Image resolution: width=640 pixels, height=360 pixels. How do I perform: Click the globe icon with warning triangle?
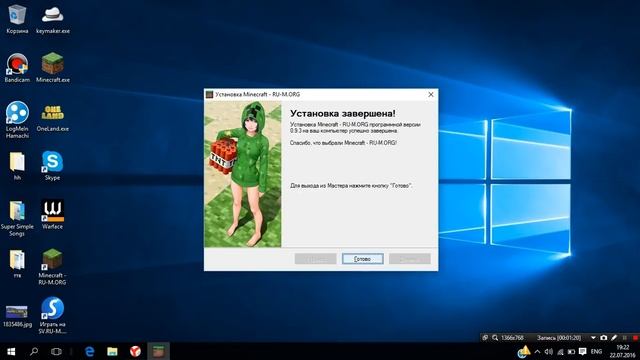click(x=524, y=351)
